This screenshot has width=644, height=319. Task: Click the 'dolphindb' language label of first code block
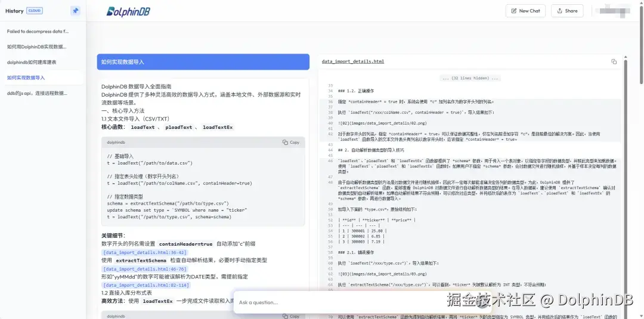[116, 143]
